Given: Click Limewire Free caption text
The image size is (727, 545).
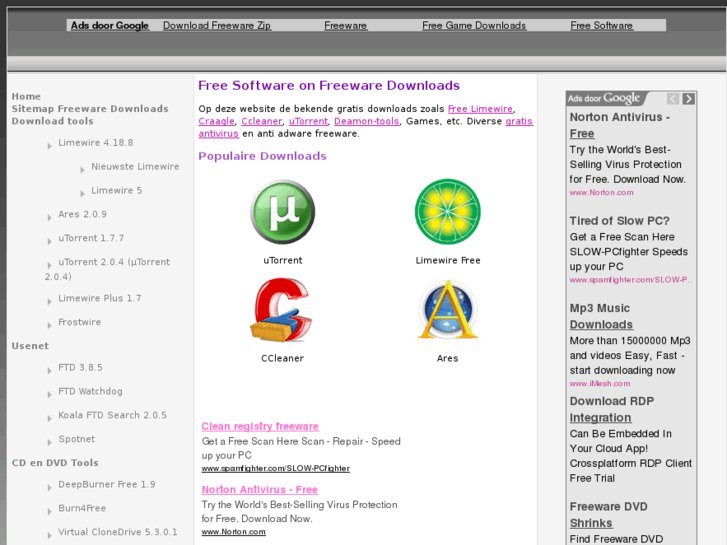Looking at the screenshot, I should coord(448,261).
